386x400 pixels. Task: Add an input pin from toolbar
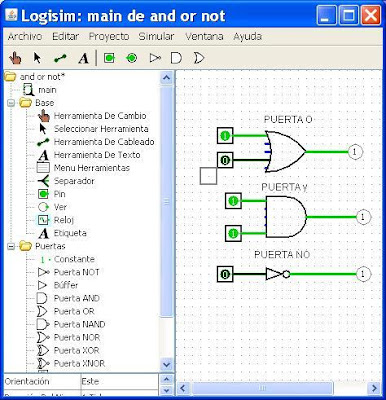[109, 58]
